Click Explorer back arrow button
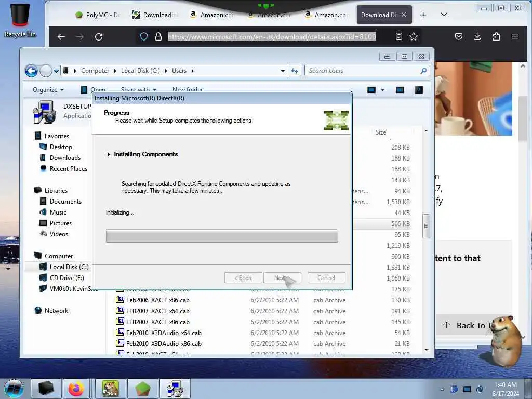The width and height of the screenshot is (532, 399). [31, 71]
